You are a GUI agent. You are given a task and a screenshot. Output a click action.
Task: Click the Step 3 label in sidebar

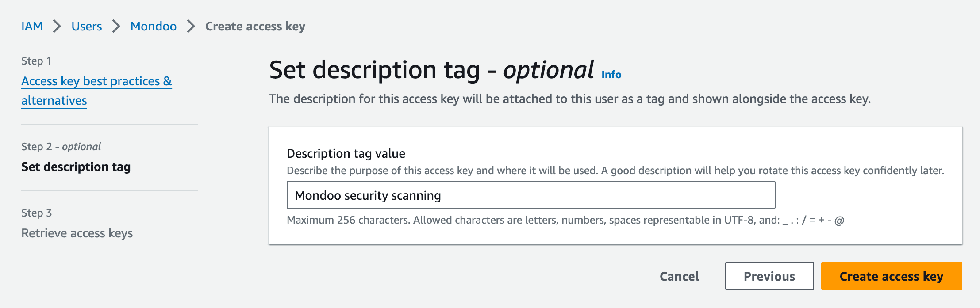pos(36,213)
